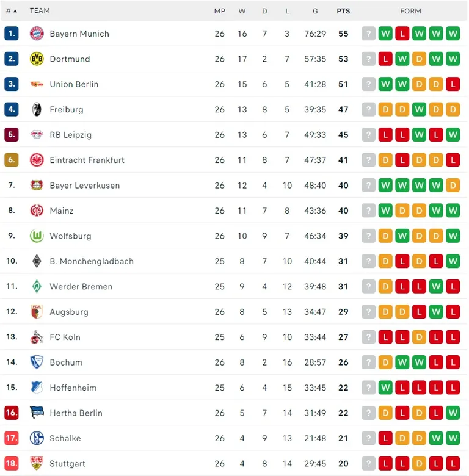Image resolution: width=469 pixels, height=476 pixels.
Task: Sort standings by PTS column header
Action: tap(343, 11)
